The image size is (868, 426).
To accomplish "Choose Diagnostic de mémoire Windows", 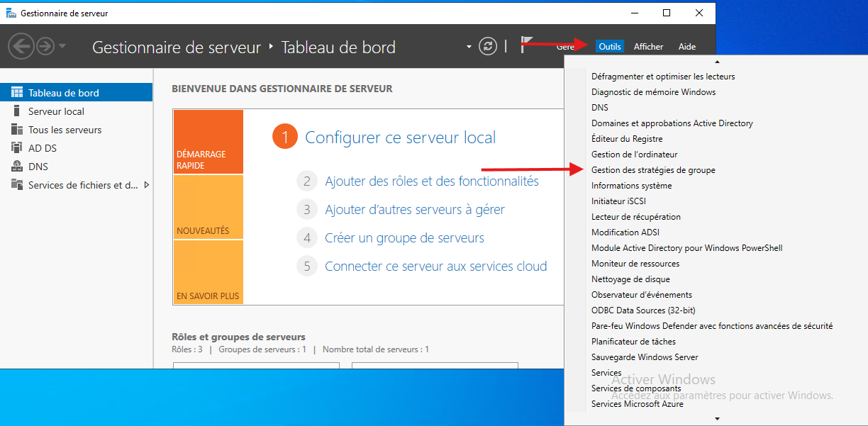I will click(x=654, y=92).
